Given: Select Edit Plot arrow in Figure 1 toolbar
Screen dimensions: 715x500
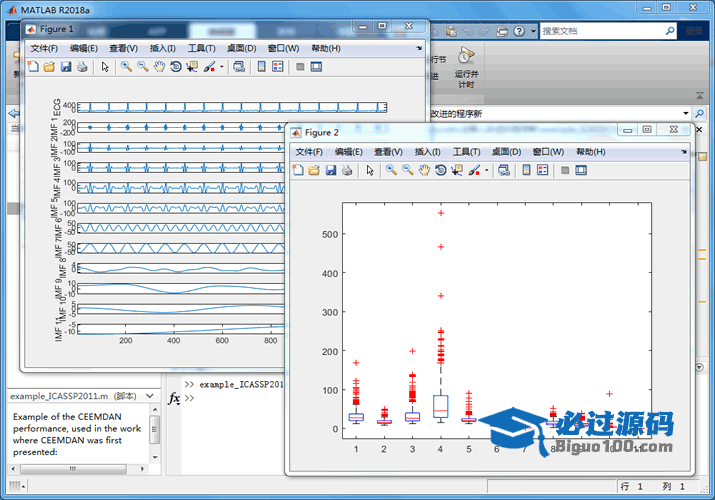Looking at the screenshot, I should pyautogui.click(x=105, y=67).
